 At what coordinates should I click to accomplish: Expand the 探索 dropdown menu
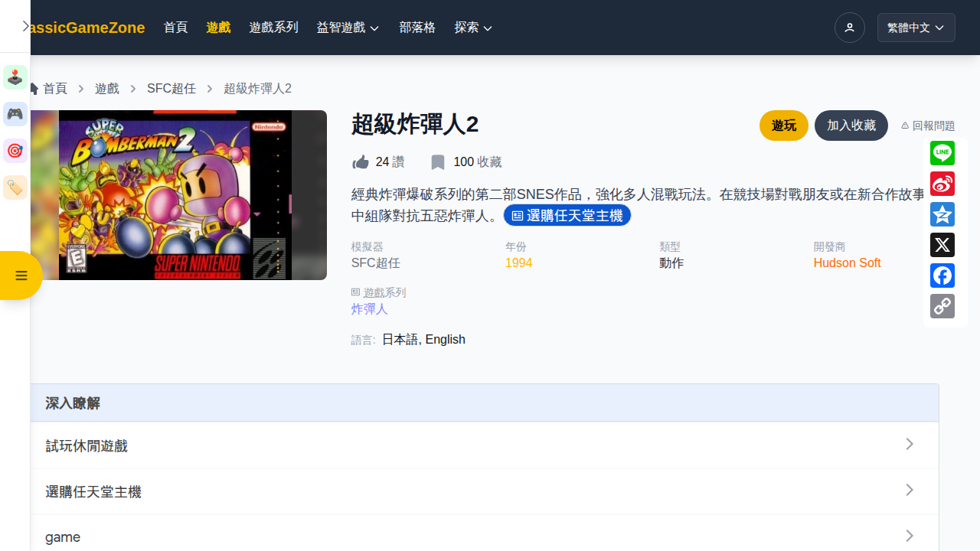(473, 28)
